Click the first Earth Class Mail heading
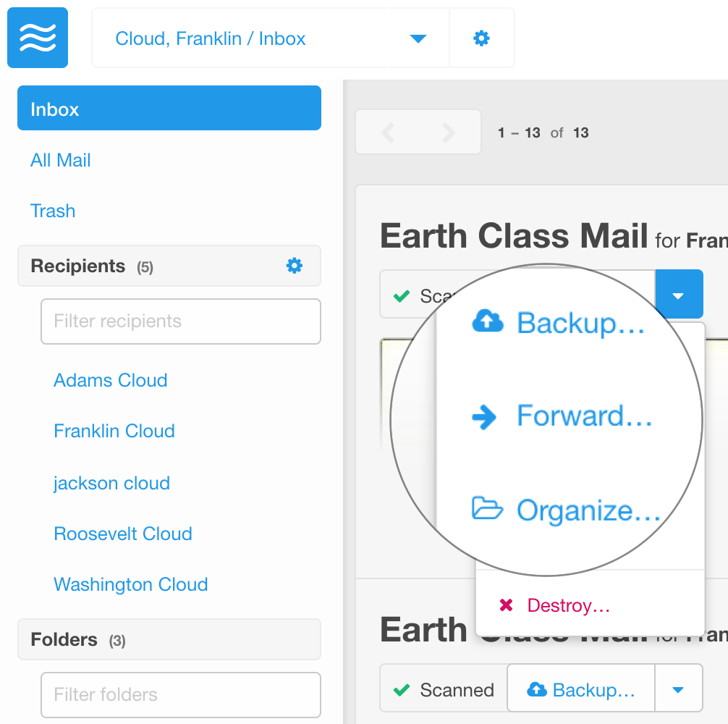 coord(514,235)
